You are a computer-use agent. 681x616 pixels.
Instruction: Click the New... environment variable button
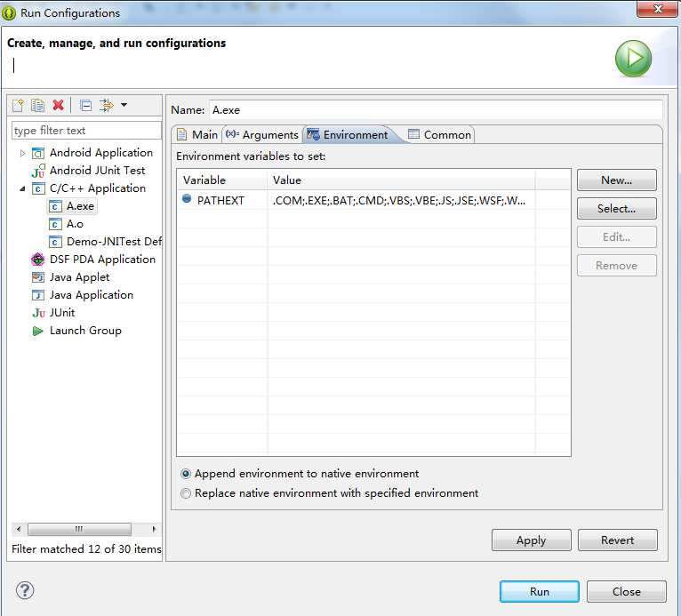pyautogui.click(x=617, y=180)
